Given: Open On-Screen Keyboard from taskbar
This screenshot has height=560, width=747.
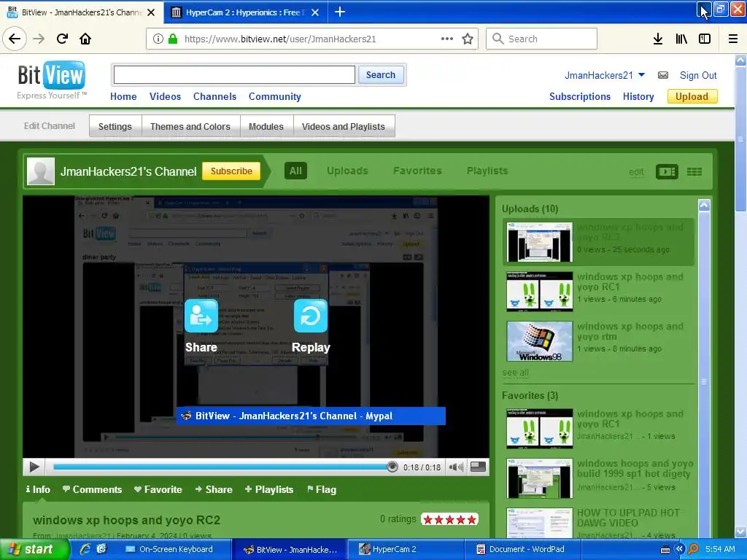Looking at the screenshot, I should [175, 549].
